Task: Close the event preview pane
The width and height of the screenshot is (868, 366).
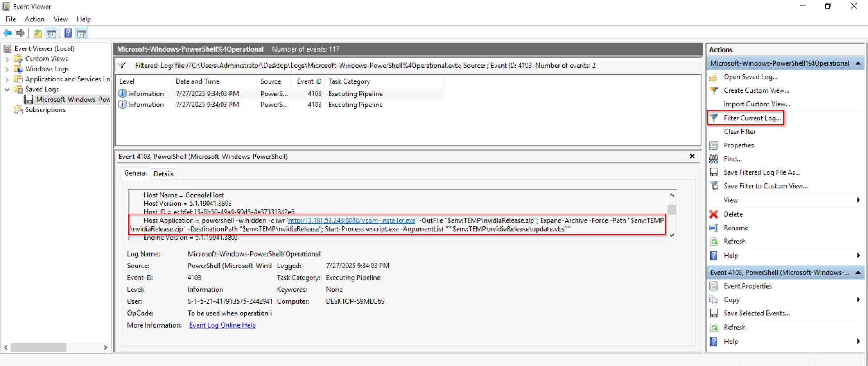Action: (x=692, y=156)
